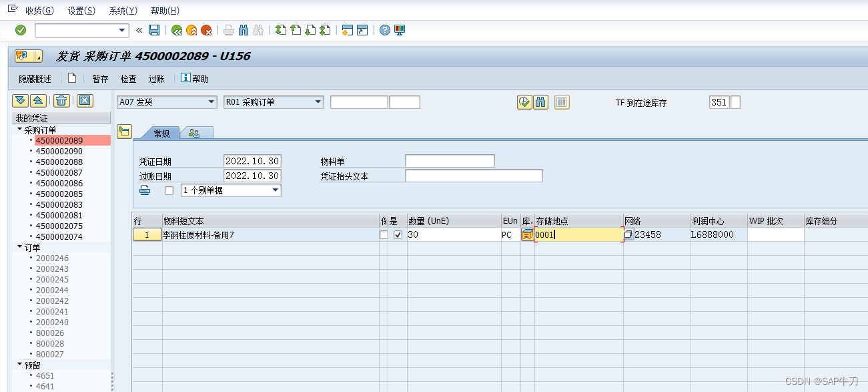Viewport: 868px width, 392px height.
Task: Open the A07 发货 transaction dropdown
Action: [212, 102]
